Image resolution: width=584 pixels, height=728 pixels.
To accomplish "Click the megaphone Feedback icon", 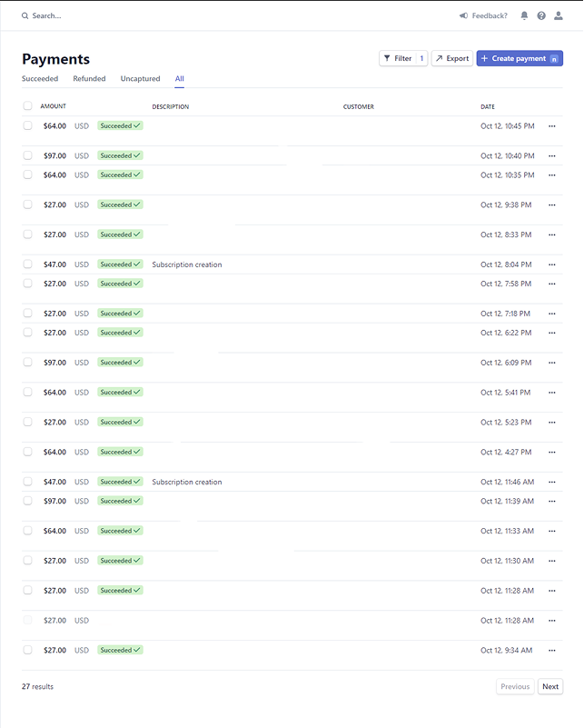I will pos(463,15).
